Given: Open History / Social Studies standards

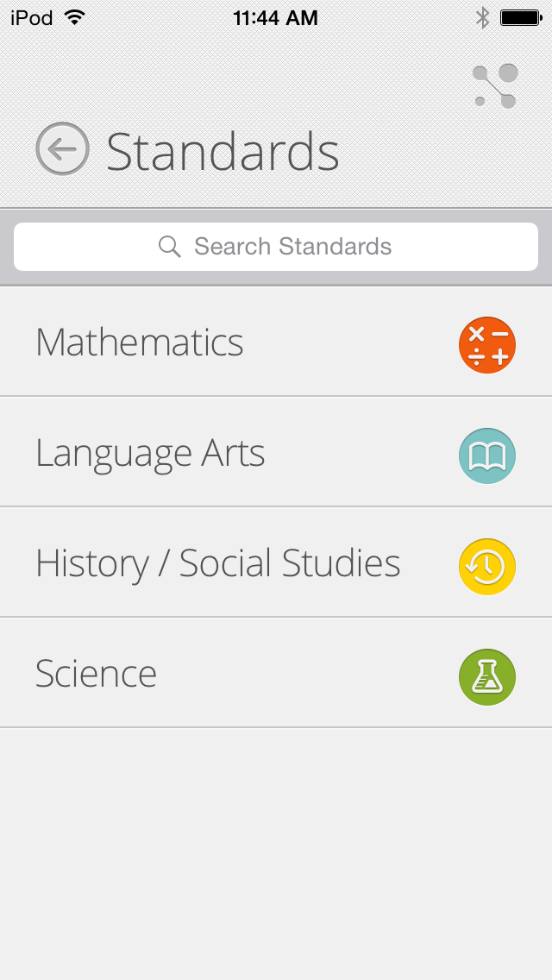Looking at the screenshot, I should click(x=217, y=564).
